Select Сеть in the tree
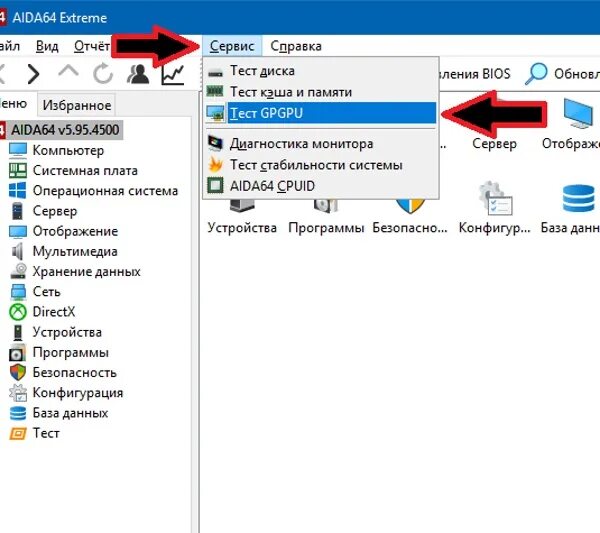600x533 pixels. click(47, 292)
